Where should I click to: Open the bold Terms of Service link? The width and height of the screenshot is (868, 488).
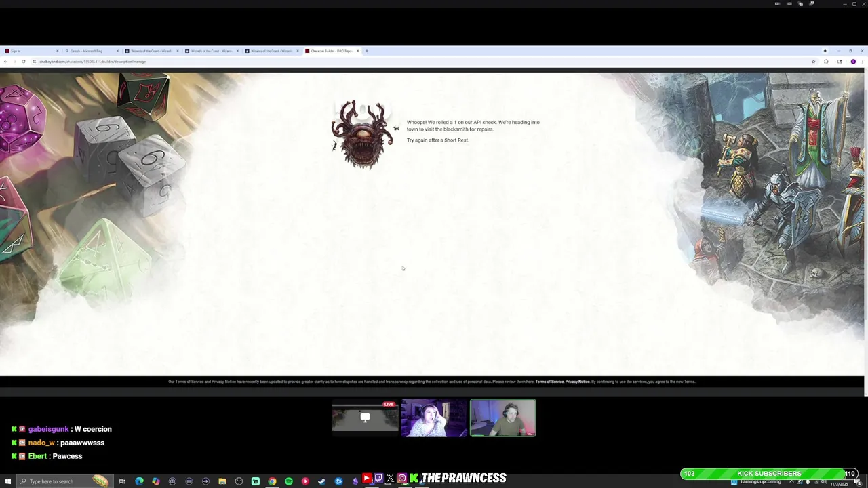point(549,382)
